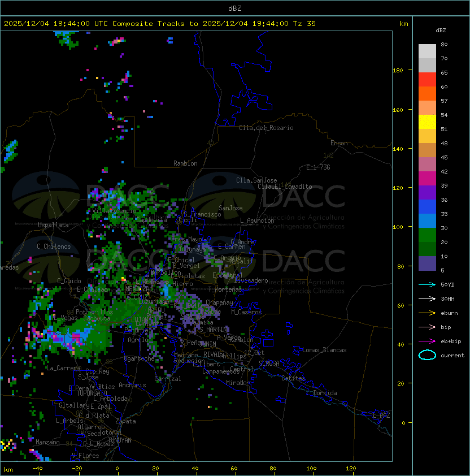The height and width of the screenshot is (476, 470).
Task: Select the V_Flores map label
Action: pos(85,456)
